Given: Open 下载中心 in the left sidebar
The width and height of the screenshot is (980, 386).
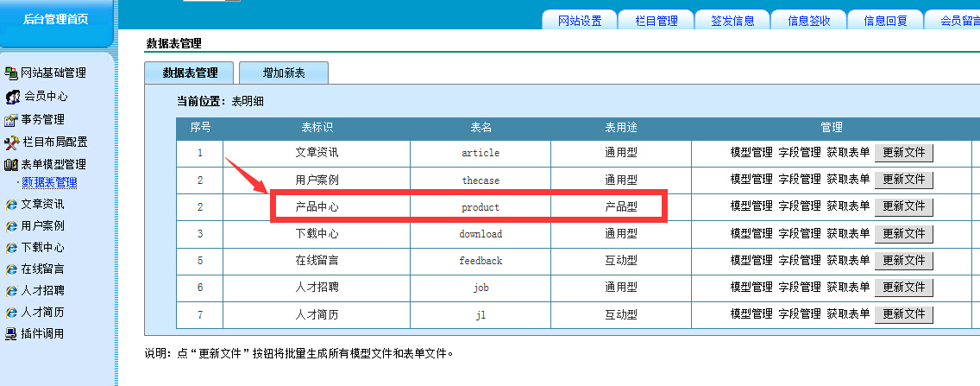Looking at the screenshot, I should 42,248.
